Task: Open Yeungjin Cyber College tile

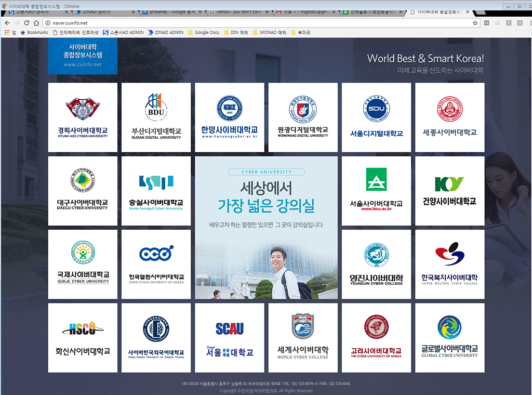Action: pyautogui.click(x=376, y=265)
